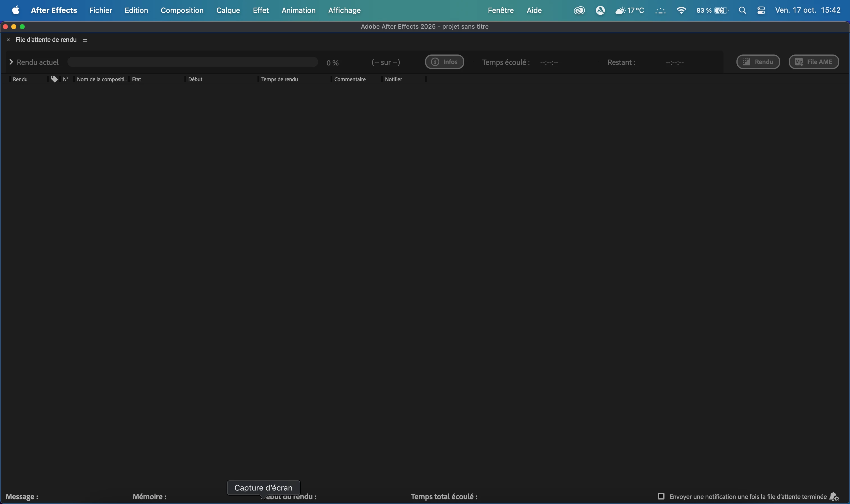Close the File d'attente de rendu panel
Screen dimensions: 850x504
[x=8, y=40]
